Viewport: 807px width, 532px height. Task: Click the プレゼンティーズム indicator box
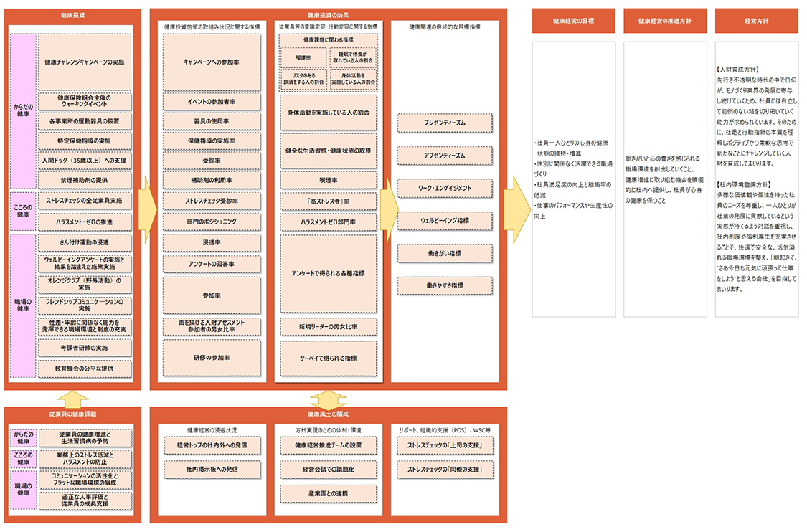pyautogui.click(x=445, y=123)
